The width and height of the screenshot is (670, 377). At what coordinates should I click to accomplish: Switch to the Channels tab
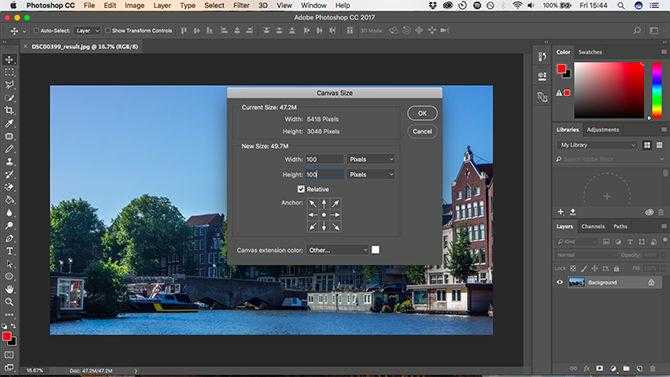[593, 227]
